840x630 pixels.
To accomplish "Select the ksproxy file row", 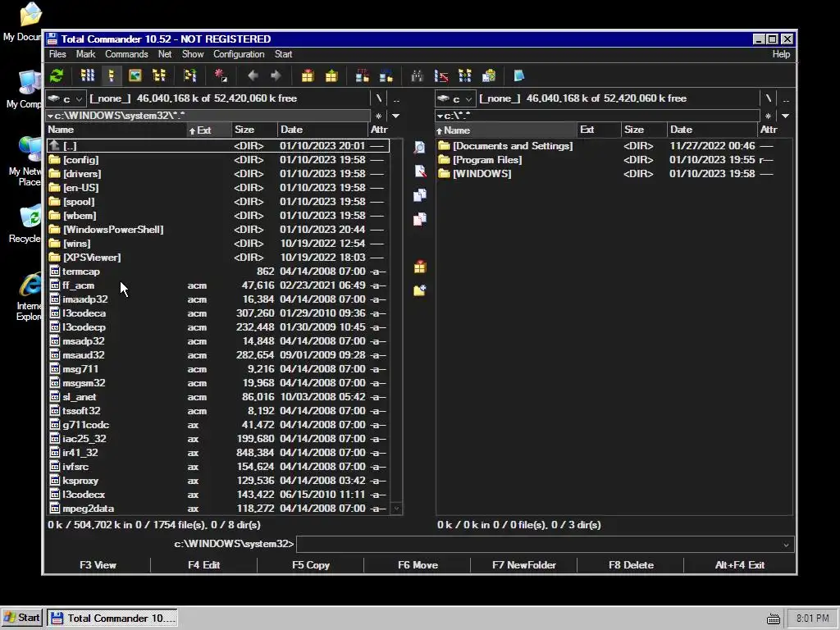I will [x=217, y=481].
